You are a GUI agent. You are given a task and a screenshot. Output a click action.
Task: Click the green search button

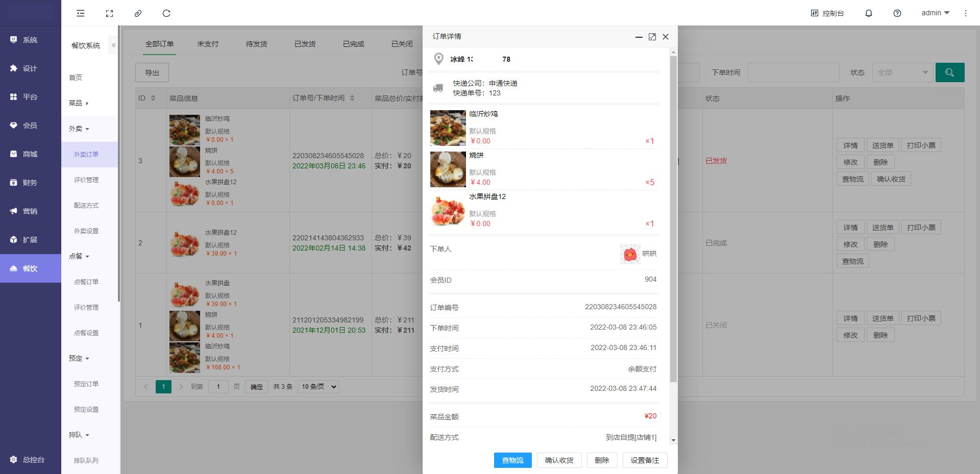949,72
